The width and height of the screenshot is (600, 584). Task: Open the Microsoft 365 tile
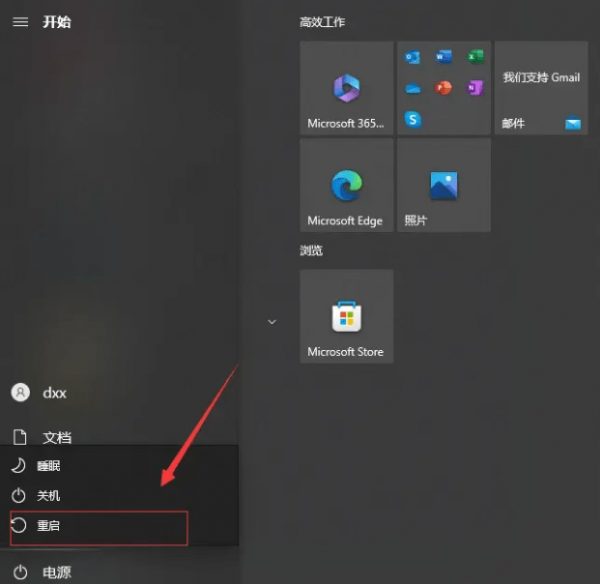[x=346, y=88]
